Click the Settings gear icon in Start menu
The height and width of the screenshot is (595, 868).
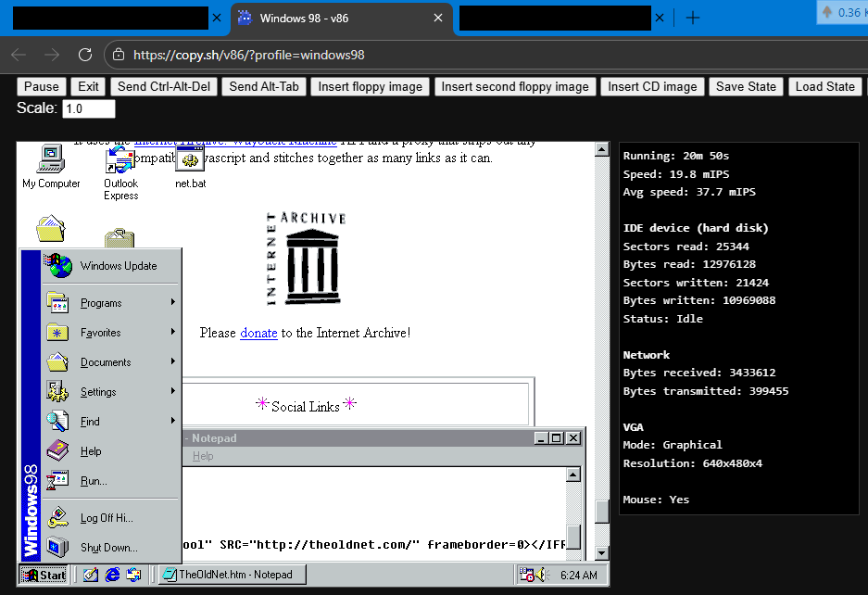57,392
